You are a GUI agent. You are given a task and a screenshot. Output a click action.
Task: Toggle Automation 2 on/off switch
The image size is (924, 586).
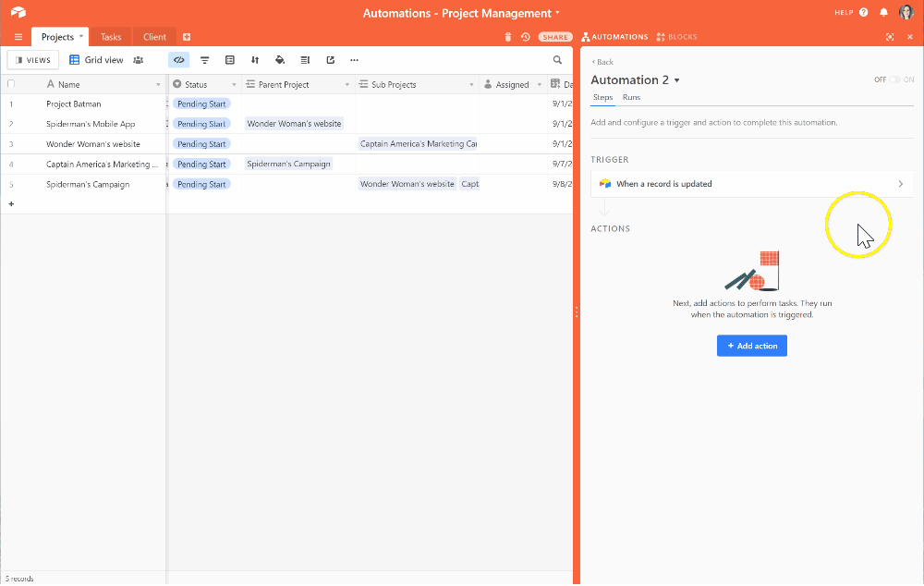(x=894, y=80)
